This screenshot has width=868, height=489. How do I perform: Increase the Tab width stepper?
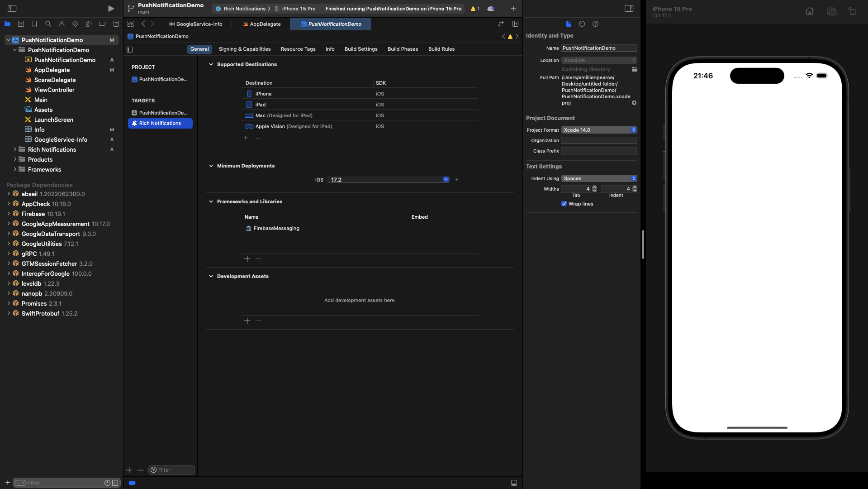click(594, 187)
